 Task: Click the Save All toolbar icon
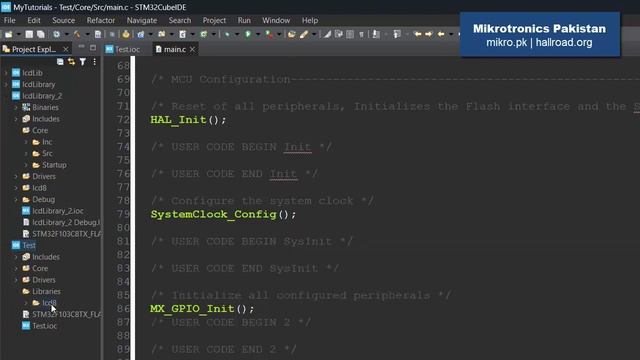pos(41,35)
